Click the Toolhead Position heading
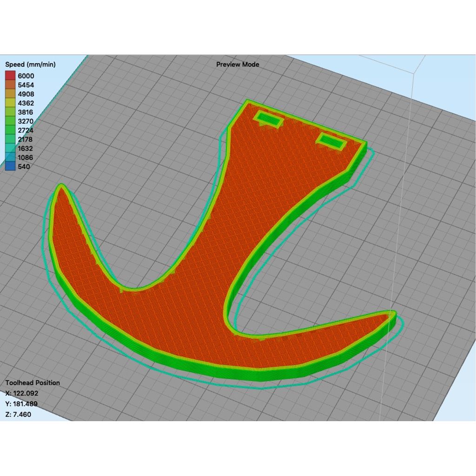This screenshot has width=476, height=476. click(x=33, y=383)
